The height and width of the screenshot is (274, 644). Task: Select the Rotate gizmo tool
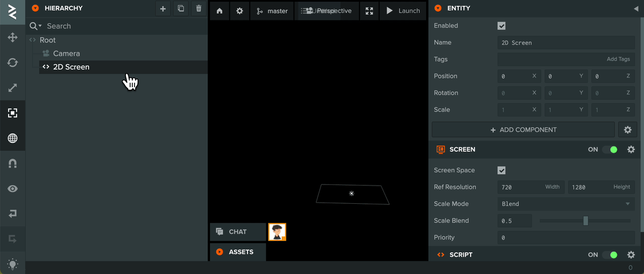12,63
